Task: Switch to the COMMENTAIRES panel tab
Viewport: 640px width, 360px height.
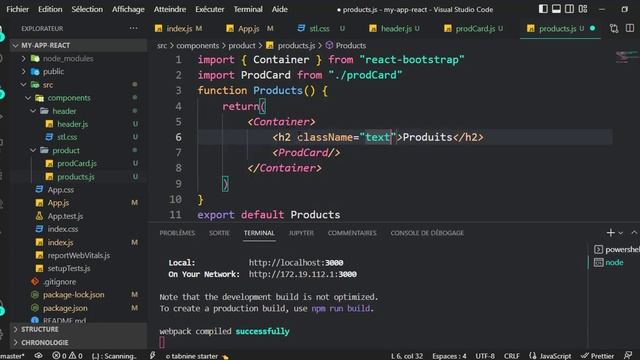Action: click(x=352, y=233)
